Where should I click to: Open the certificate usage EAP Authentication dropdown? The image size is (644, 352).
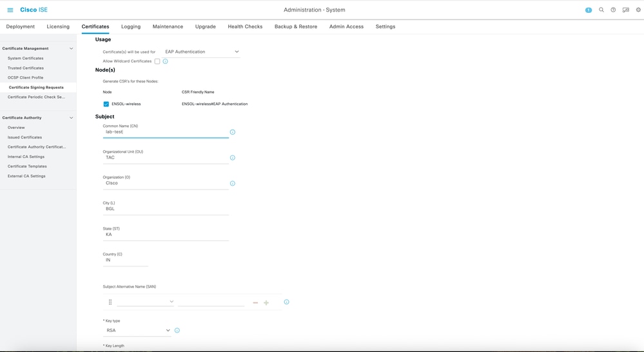click(x=202, y=52)
